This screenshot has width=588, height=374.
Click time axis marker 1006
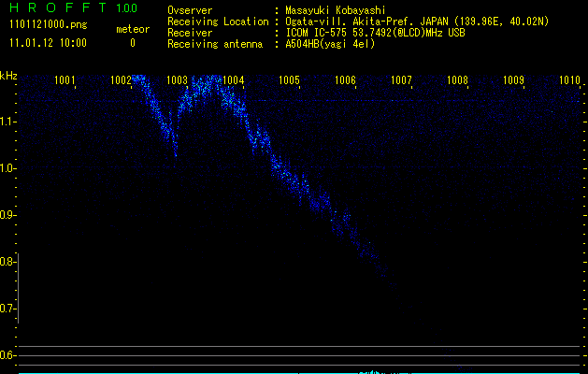pyautogui.click(x=345, y=80)
